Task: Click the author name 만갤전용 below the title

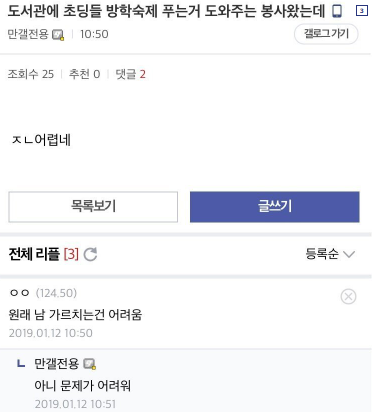Action: pos(28,34)
